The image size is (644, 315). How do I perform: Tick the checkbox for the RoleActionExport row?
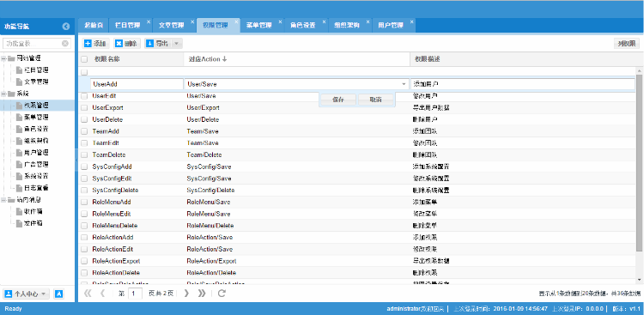coord(84,261)
